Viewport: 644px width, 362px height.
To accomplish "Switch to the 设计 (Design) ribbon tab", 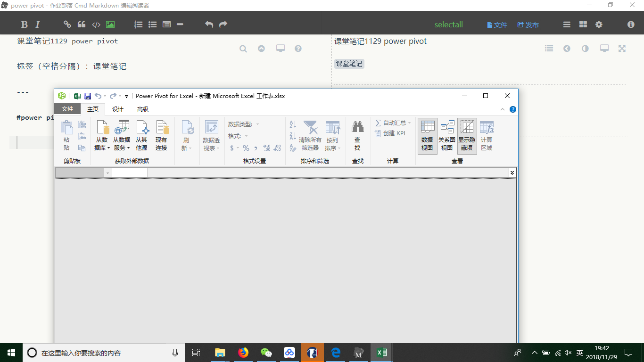I will click(x=117, y=109).
